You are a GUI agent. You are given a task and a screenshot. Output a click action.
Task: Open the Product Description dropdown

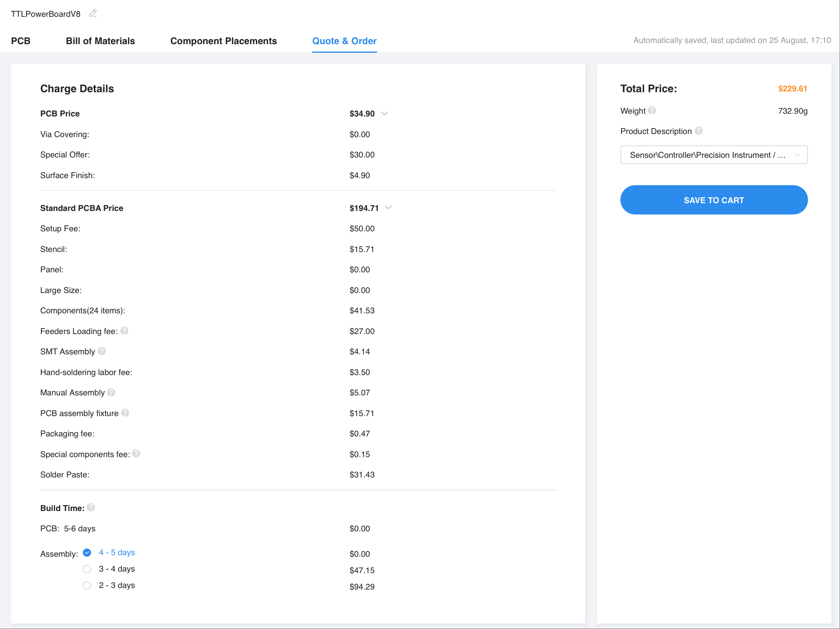tap(714, 155)
